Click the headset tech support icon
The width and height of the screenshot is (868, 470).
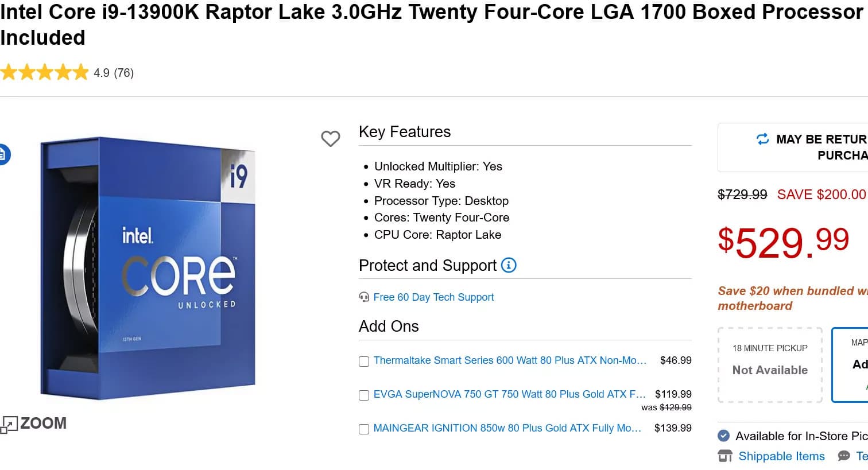tap(364, 297)
